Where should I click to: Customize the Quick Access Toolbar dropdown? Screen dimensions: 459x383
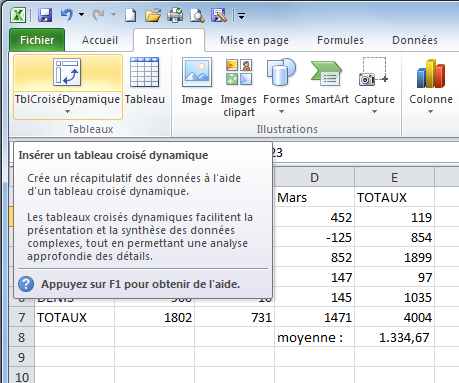(x=242, y=16)
